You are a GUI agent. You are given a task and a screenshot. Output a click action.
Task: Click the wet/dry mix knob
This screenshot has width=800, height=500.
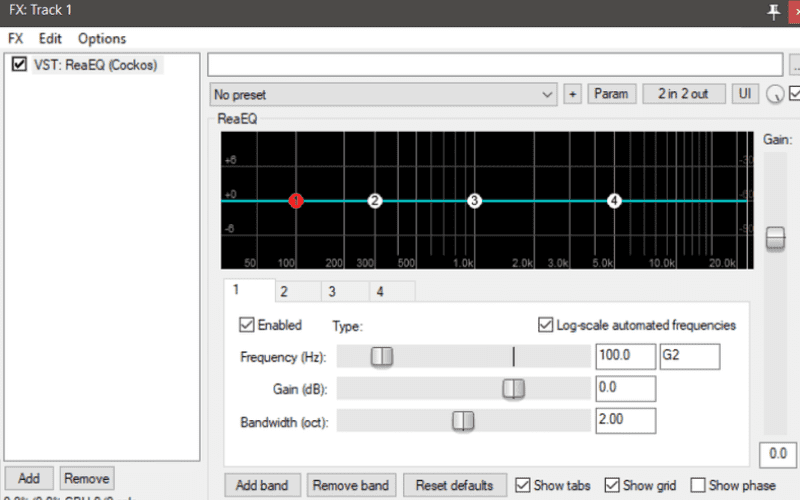tap(775, 94)
